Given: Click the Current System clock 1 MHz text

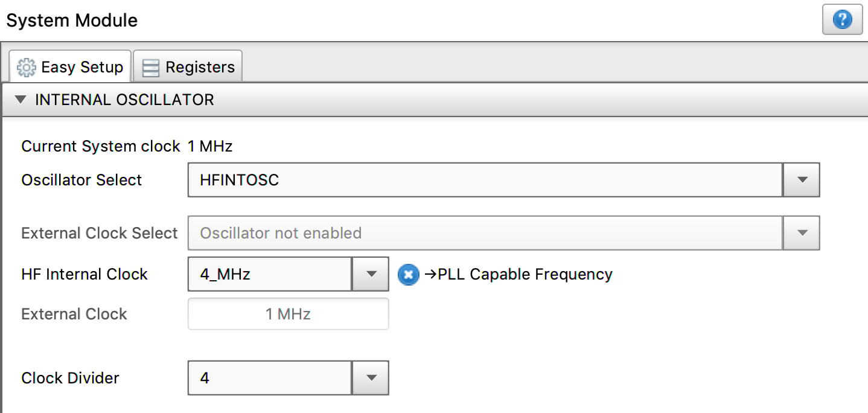Looking at the screenshot, I should point(127,146).
